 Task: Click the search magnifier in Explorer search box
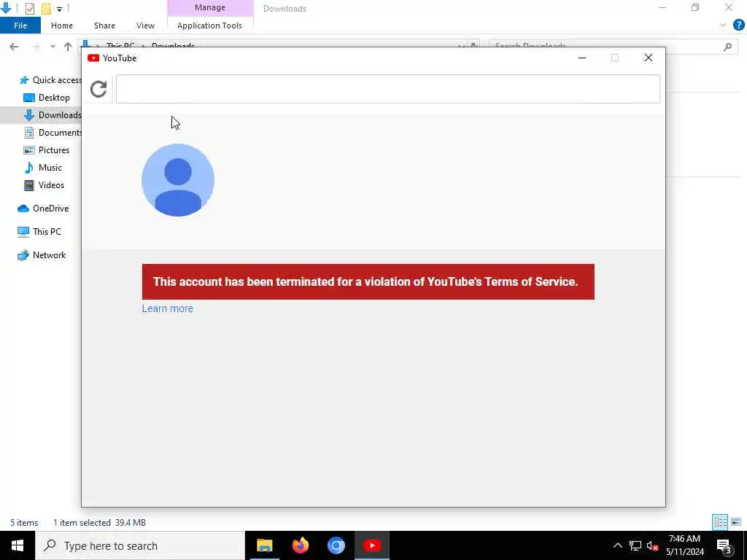point(727,47)
